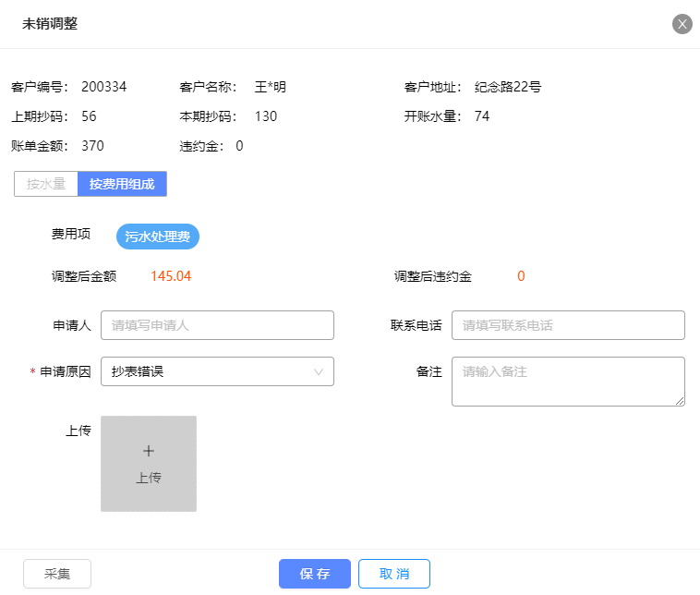700x595 pixels.
Task: Close the 未销调整 dialog with X icon
Action: (682, 24)
